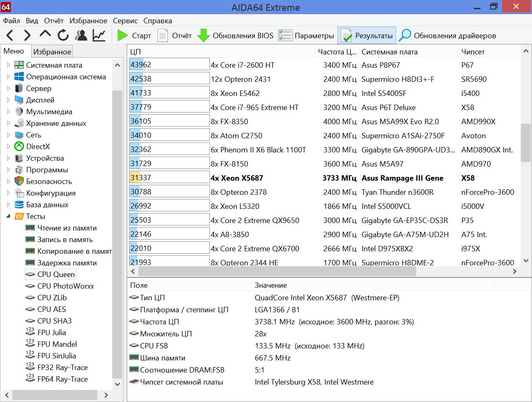
Task: Select the FP64 Ray-Trace test
Action: point(62,379)
